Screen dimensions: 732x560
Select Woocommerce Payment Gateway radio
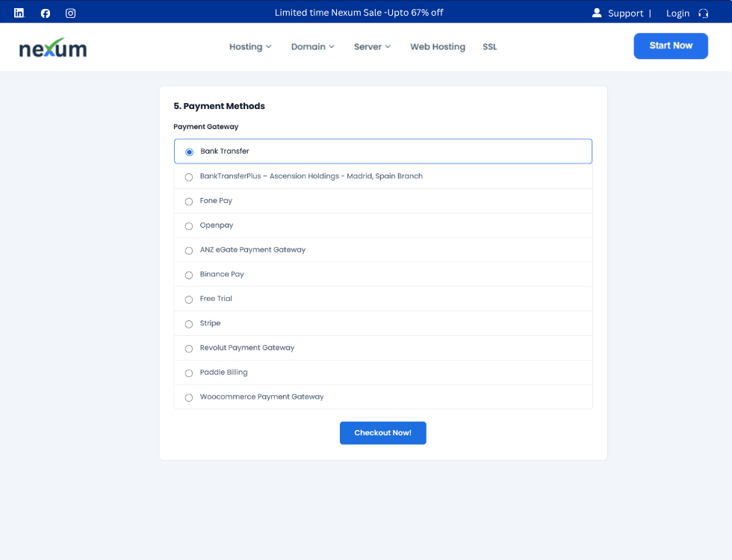tap(188, 397)
